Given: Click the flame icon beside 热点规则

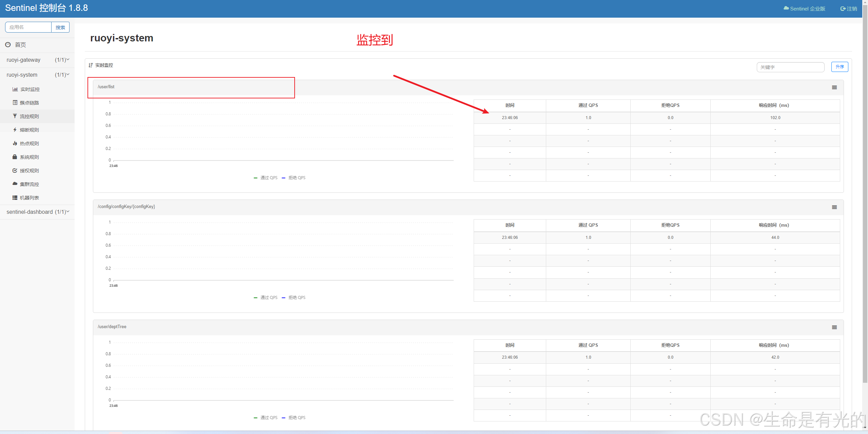Looking at the screenshot, I should click(15, 143).
